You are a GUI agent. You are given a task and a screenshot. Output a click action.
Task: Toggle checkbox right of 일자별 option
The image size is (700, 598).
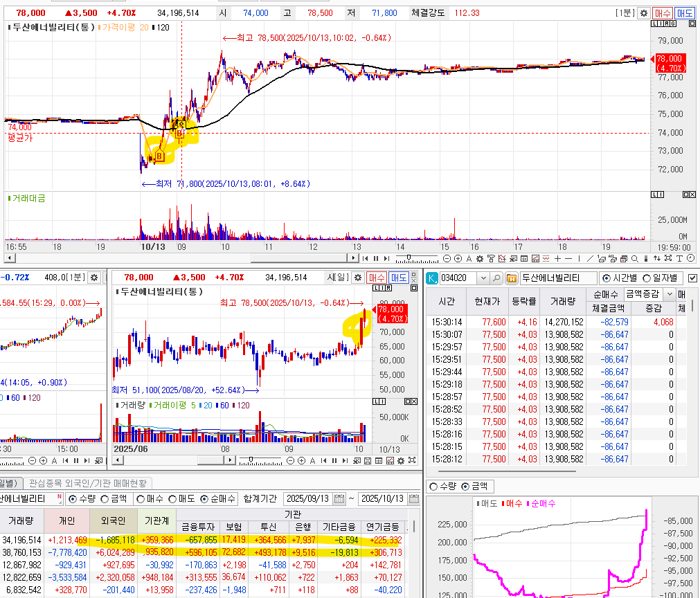[692, 278]
